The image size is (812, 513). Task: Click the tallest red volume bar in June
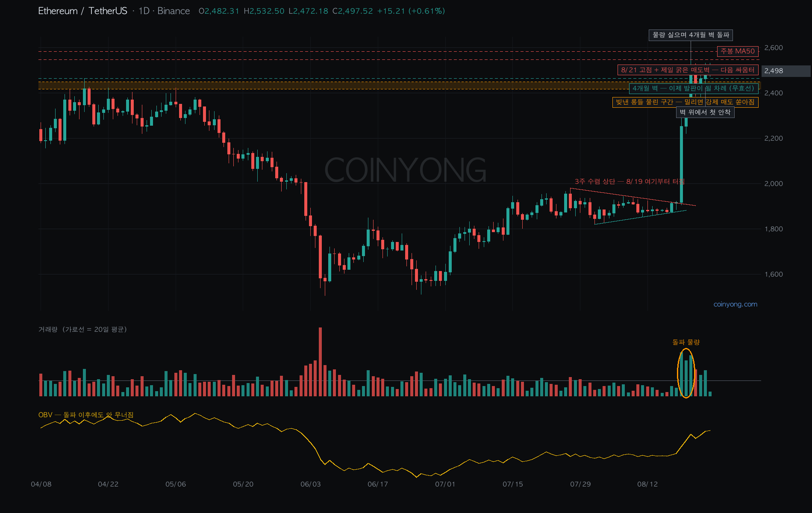(x=320, y=362)
